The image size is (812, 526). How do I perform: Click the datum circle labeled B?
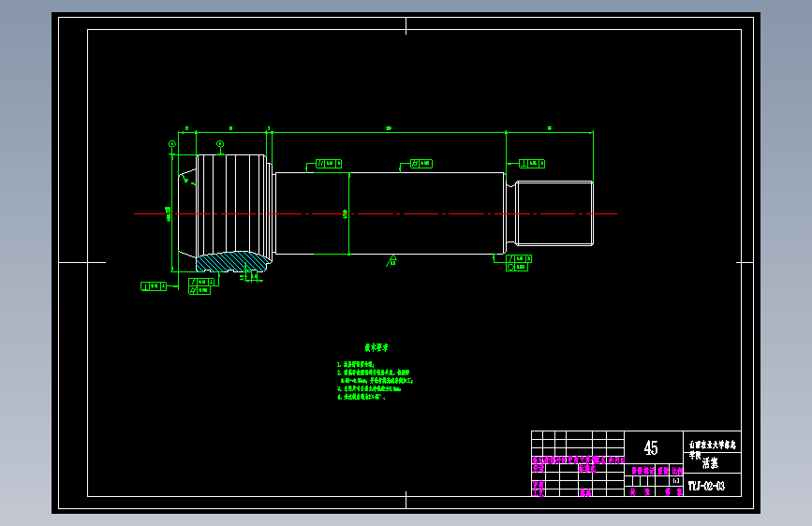pos(220,144)
